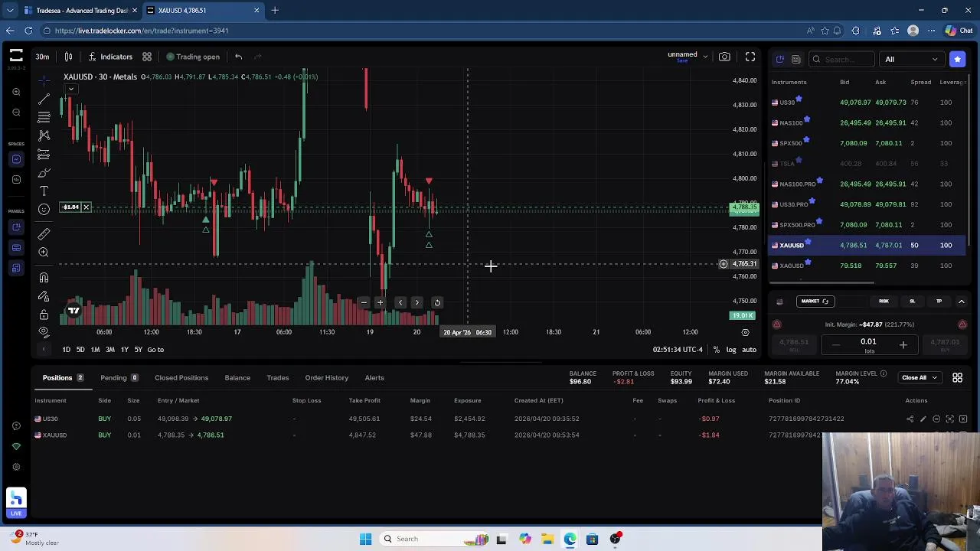The width and height of the screenshot is (980, 551).
Task: Zoom out chart with minus button
Action: [364, 302]
